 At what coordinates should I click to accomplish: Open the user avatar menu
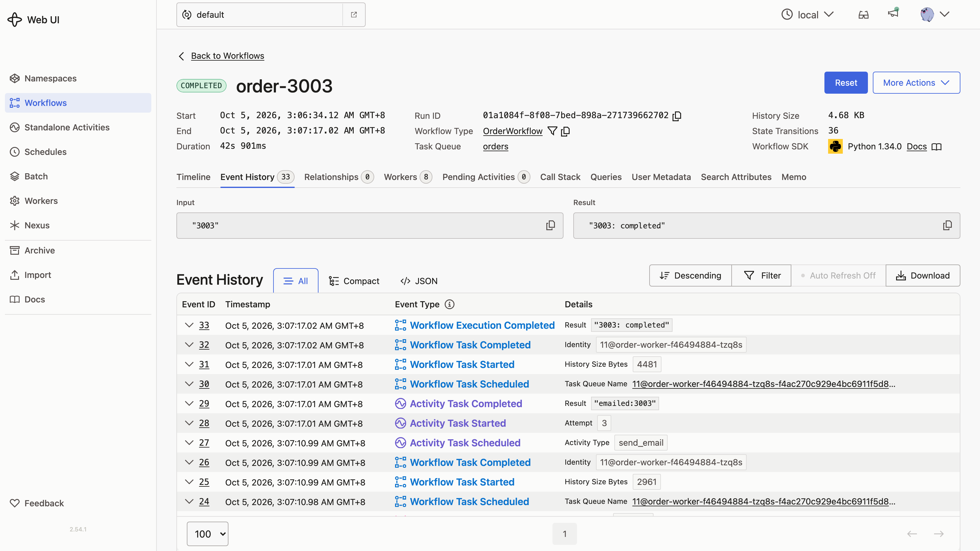tap(935, 14)
